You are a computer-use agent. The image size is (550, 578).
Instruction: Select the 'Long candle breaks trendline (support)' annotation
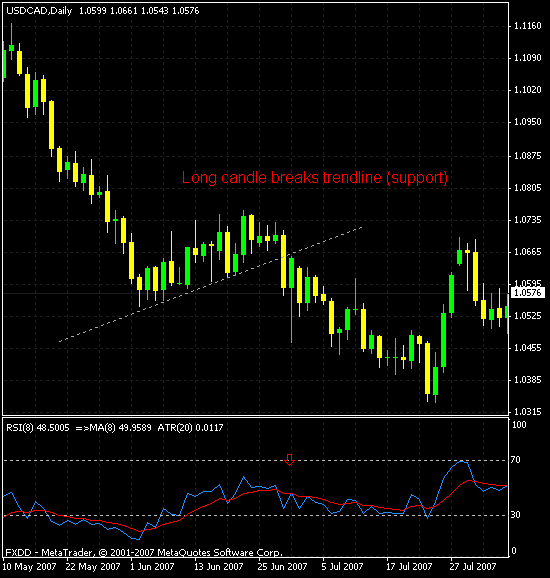click(x=315, y=177)
